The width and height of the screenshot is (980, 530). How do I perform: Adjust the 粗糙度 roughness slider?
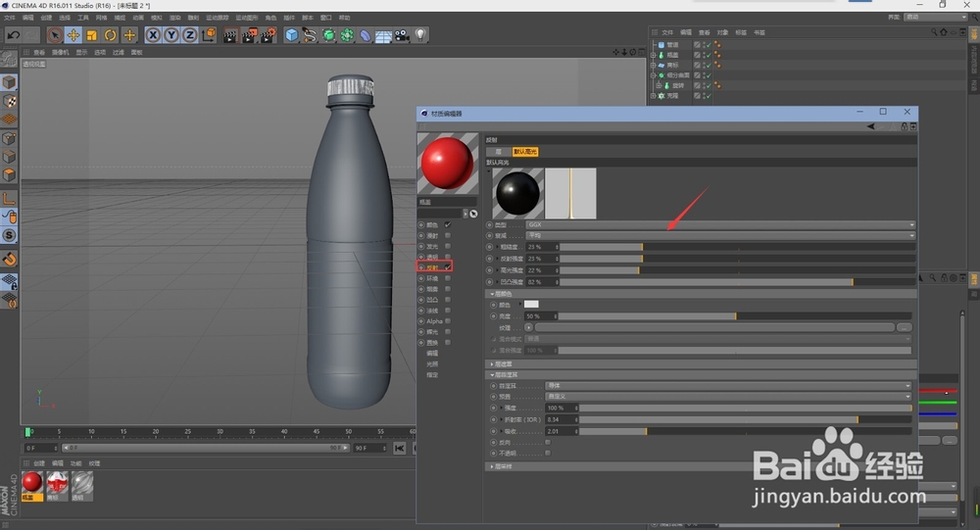click(x=737, y=247)
